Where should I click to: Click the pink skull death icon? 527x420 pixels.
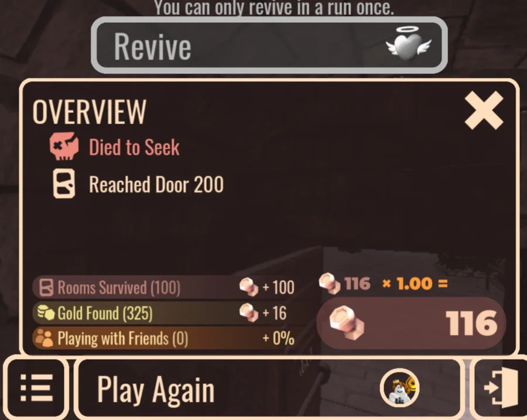tap(64, 146)
